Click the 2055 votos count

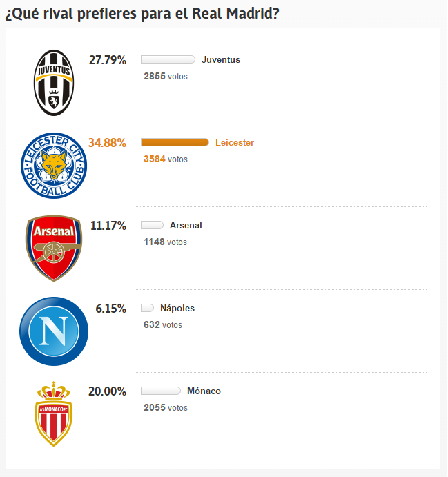click(x=165, y=408)
